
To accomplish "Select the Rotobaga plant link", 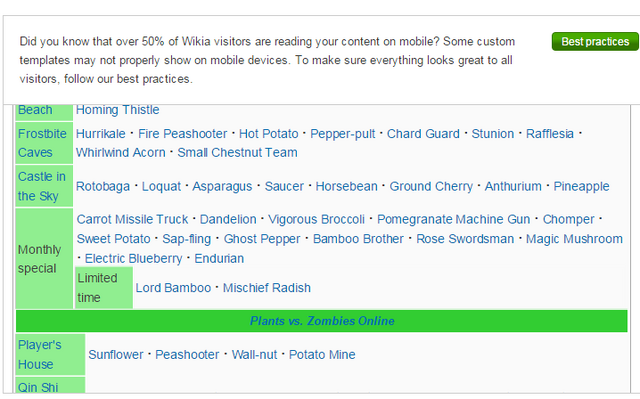I will click(103, 186).
